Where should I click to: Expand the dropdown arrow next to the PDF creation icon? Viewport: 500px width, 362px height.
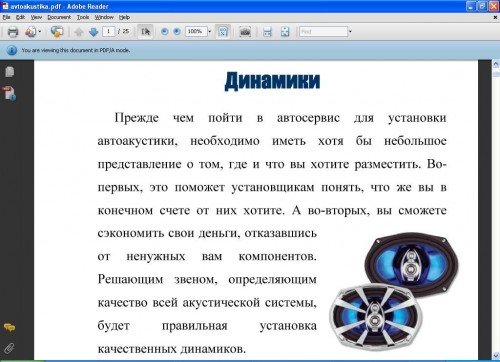tap(40, 32)
